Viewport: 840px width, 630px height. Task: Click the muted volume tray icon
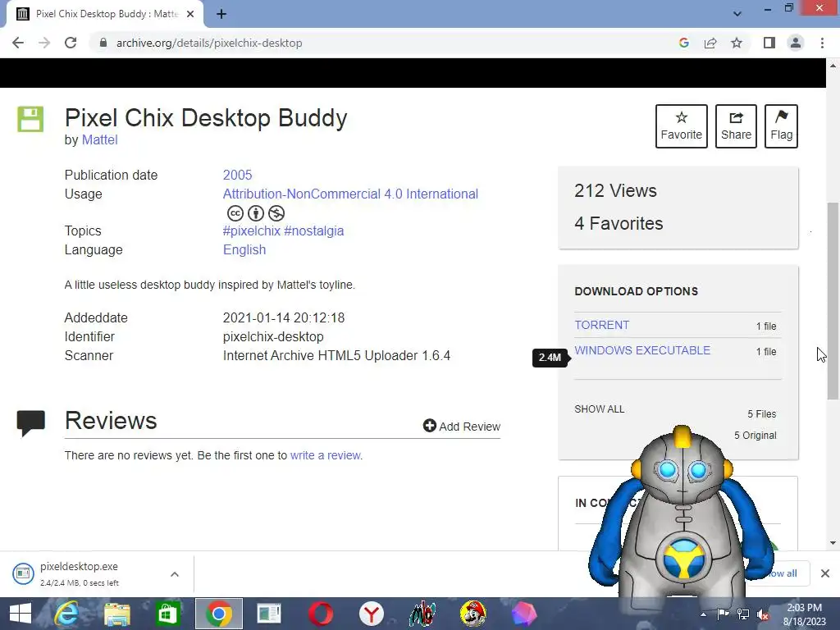pyautogui.click(x=764, y=614)
